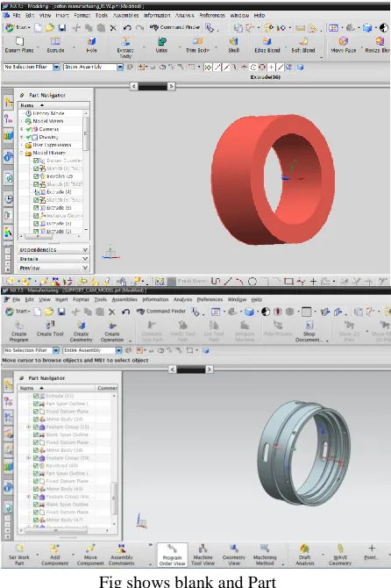
Task: Expand Feature Group (39) tree node
Action: (28, 458)
